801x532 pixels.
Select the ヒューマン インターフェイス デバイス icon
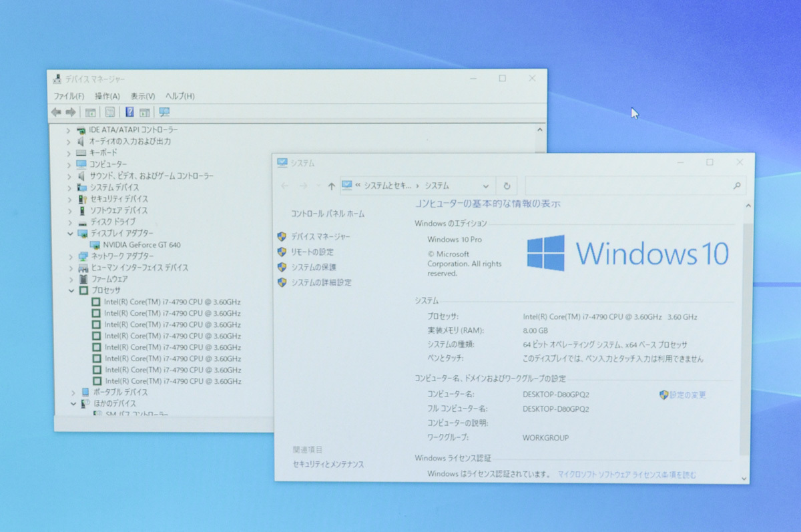[x=83, y=268]
